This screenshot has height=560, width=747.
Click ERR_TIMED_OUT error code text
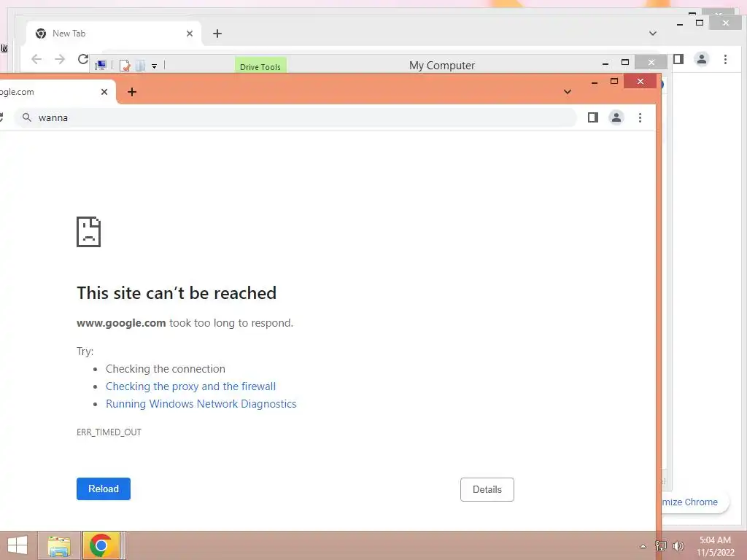tap(109, 432)
